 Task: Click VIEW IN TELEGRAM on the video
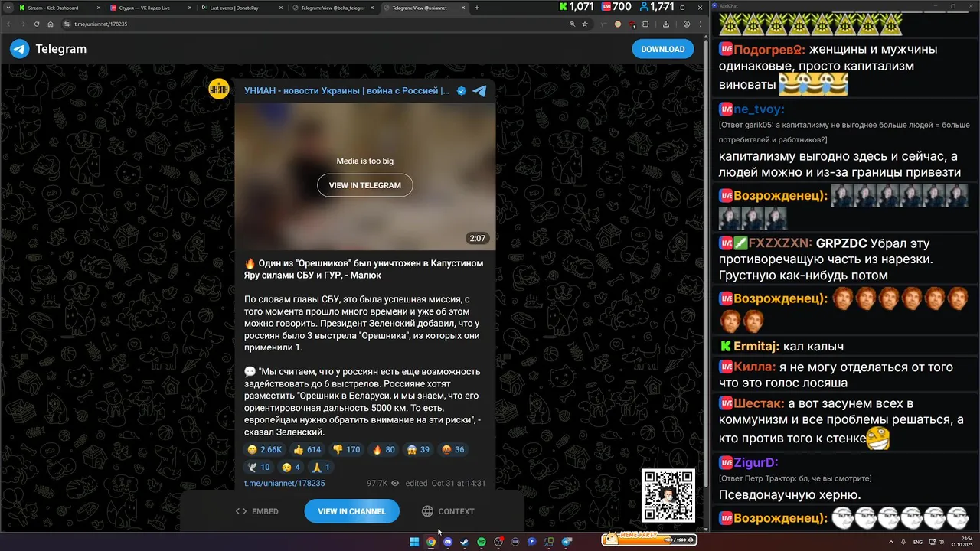[x=365, y=185]
